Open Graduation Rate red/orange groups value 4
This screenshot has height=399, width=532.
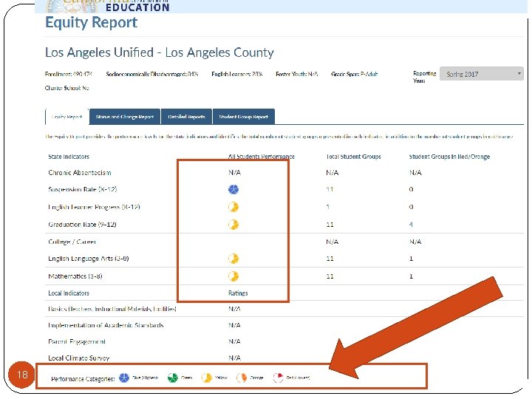click(x=411, y=225)
